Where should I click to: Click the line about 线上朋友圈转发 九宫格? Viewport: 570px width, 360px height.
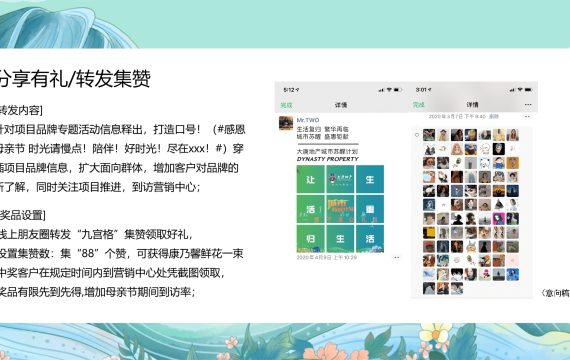coord(96,234)
